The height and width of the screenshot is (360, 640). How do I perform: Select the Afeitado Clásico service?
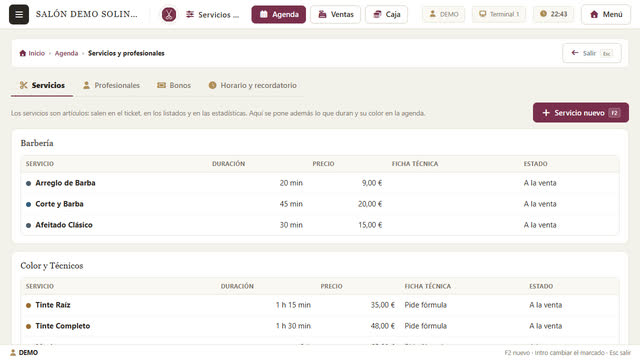click(x=64, y=225)
